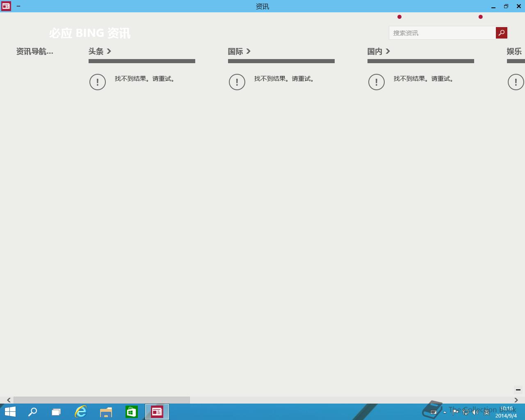The width and height of the screenshot is (525, 420).
Task: Show hidden tray icons arrow
Action: pyautogui.click(x=445, y=412)
